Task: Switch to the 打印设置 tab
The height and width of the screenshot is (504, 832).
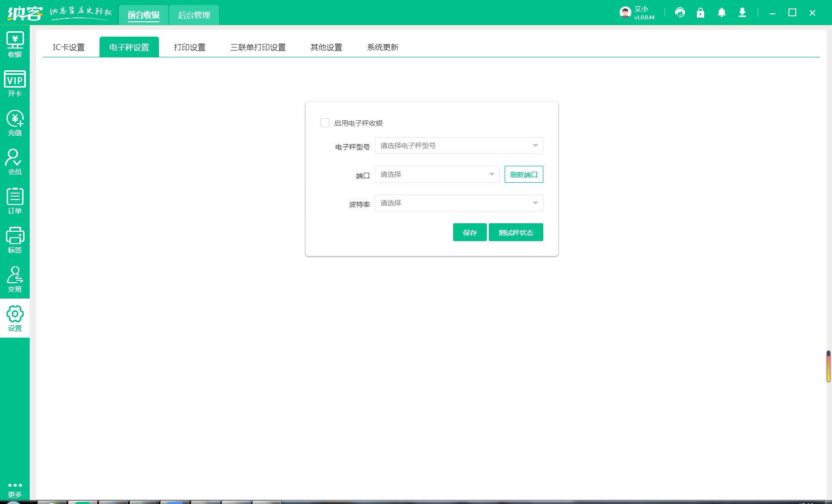Action: point(190,47)
